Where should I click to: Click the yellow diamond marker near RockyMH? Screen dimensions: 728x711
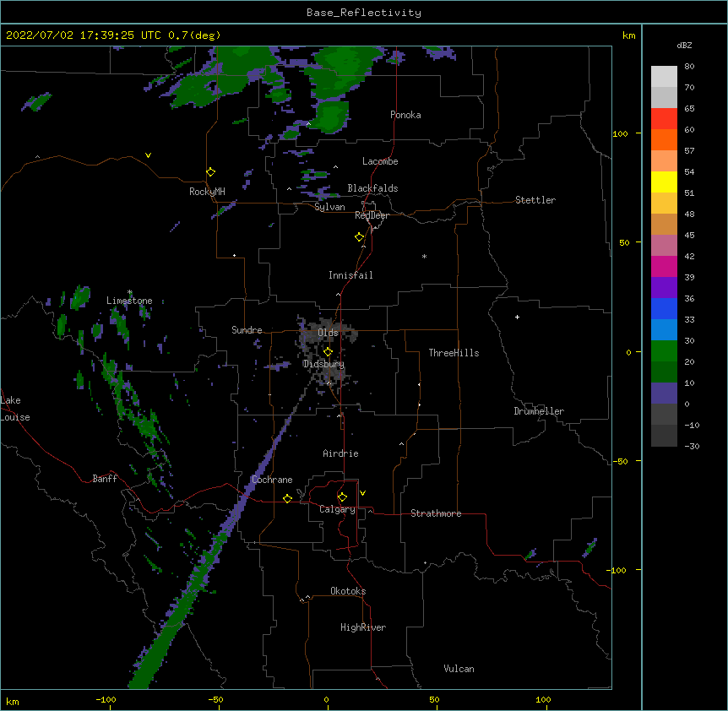tap(211, 172)
